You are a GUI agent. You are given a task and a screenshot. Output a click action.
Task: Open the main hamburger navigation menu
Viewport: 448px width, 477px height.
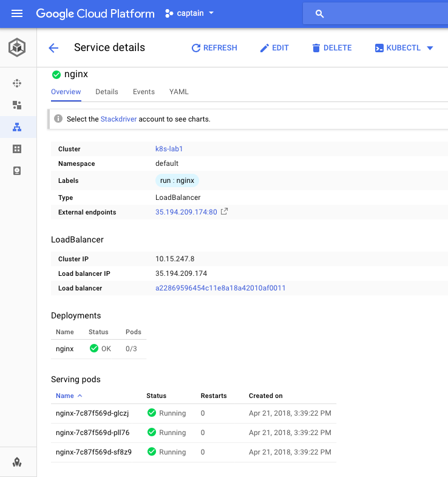(17, 13)
